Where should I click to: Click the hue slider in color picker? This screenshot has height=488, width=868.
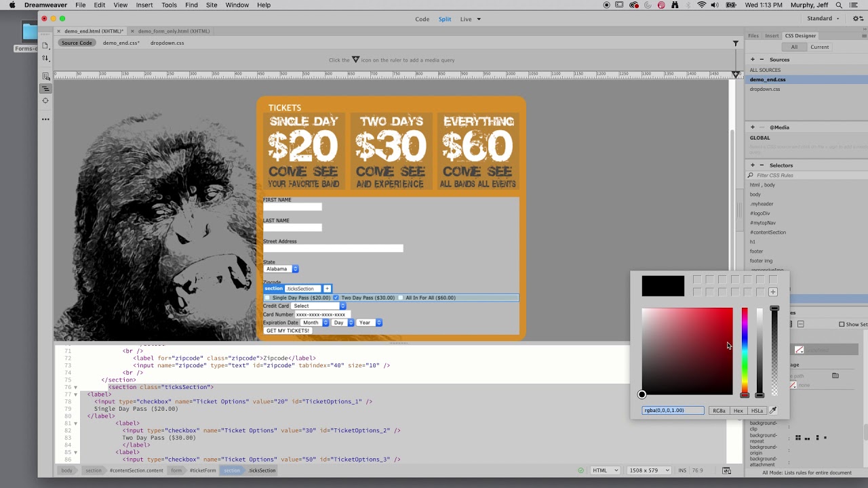[745, 352]
